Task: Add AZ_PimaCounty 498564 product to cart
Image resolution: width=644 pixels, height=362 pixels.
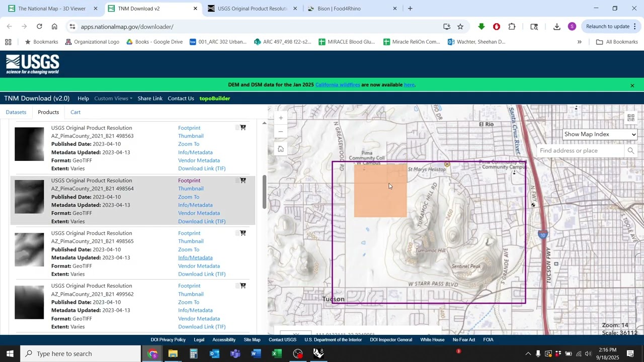Action: point(243,180)
